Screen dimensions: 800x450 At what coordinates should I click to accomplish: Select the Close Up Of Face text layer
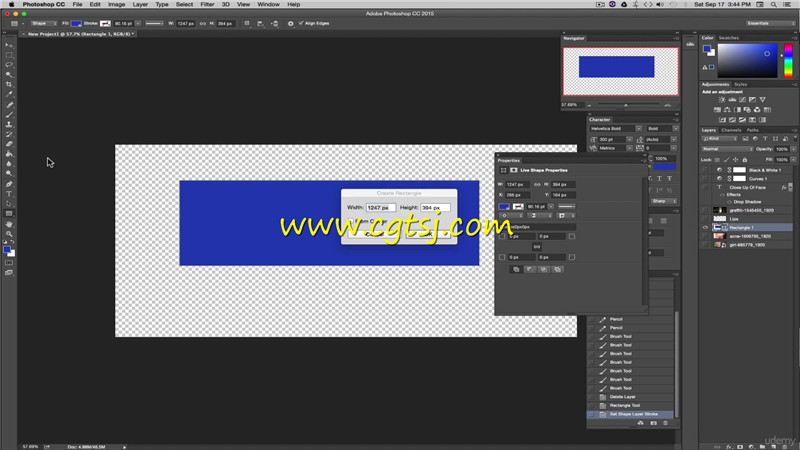coord(747,187)
